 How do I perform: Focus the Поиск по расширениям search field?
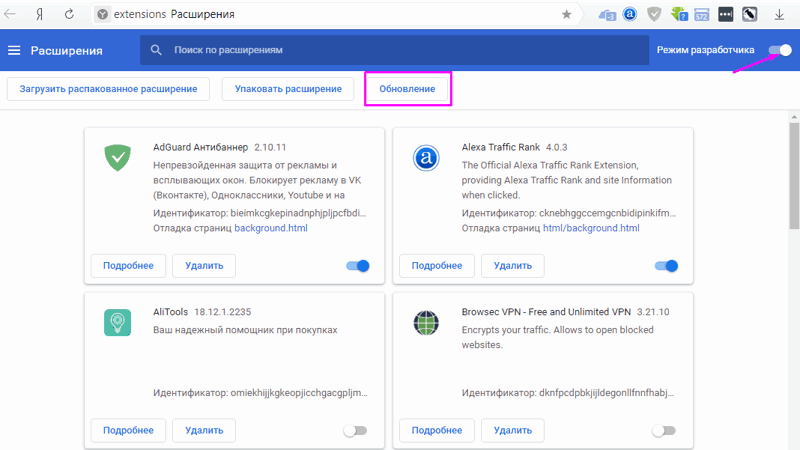click(x=394, y=50)
